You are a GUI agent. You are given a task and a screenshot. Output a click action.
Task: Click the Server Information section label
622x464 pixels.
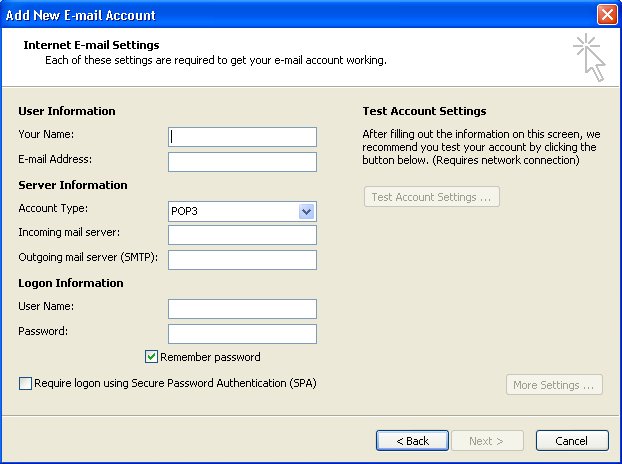pos(73,185)
